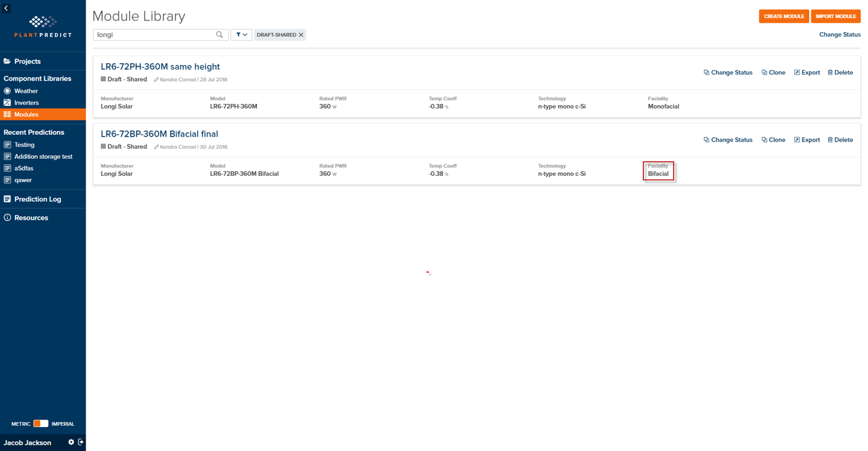This screenshot has width=868, height=451.
Task: Click the Module Library heading
Action: pos(138,17)
